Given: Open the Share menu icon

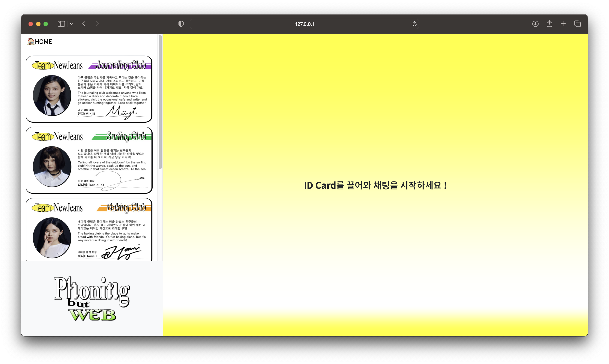Looking at the screenshot, I should tap(549, 24).
